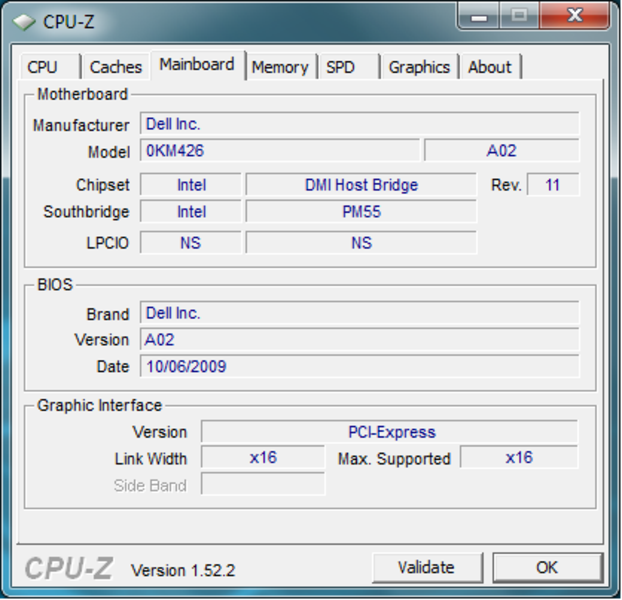The width and height of the screenshot is (622, 600).
Task: Select the PM55 southbridge field
Action: pos(361,211)
